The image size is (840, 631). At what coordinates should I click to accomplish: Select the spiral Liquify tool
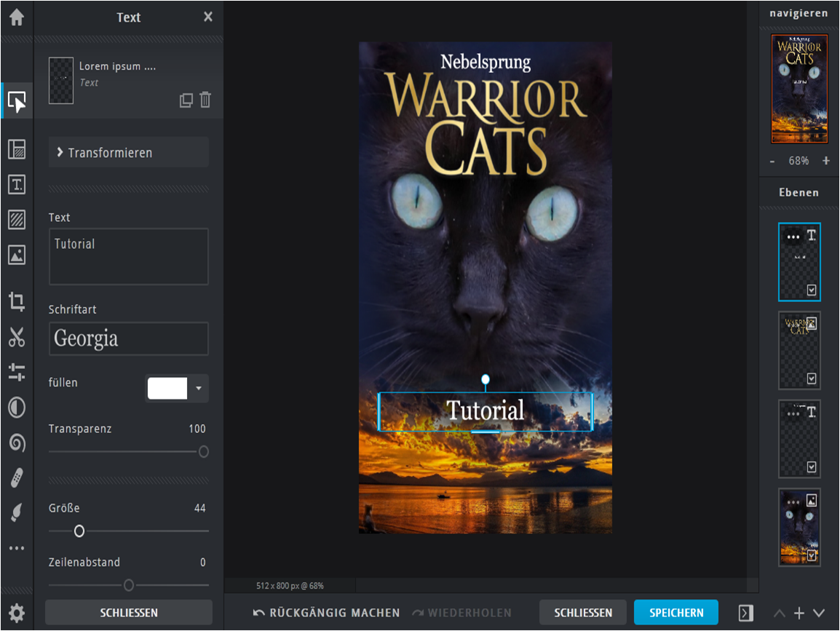[x=17, y=443]
